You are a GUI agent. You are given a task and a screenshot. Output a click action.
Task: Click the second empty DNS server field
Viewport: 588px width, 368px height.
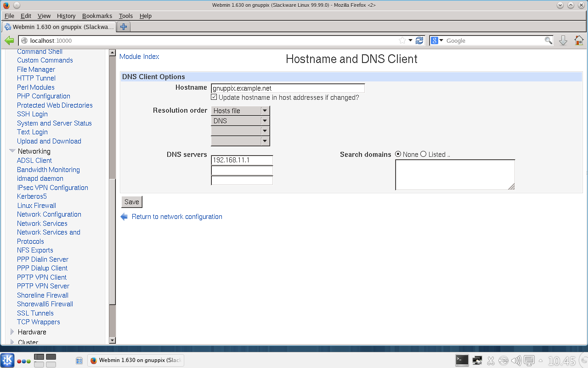(242, 170)
